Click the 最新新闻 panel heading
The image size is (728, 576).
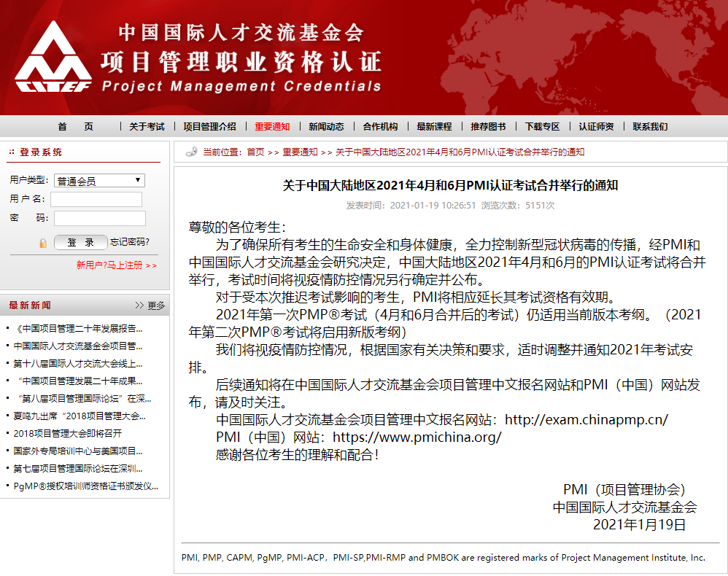[x=30, y=305]
